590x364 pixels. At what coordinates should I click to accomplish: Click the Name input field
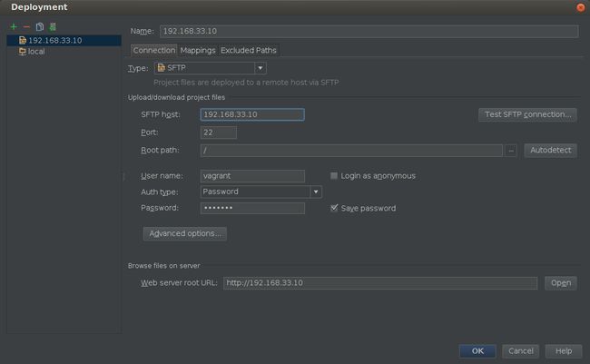[369, 31]
